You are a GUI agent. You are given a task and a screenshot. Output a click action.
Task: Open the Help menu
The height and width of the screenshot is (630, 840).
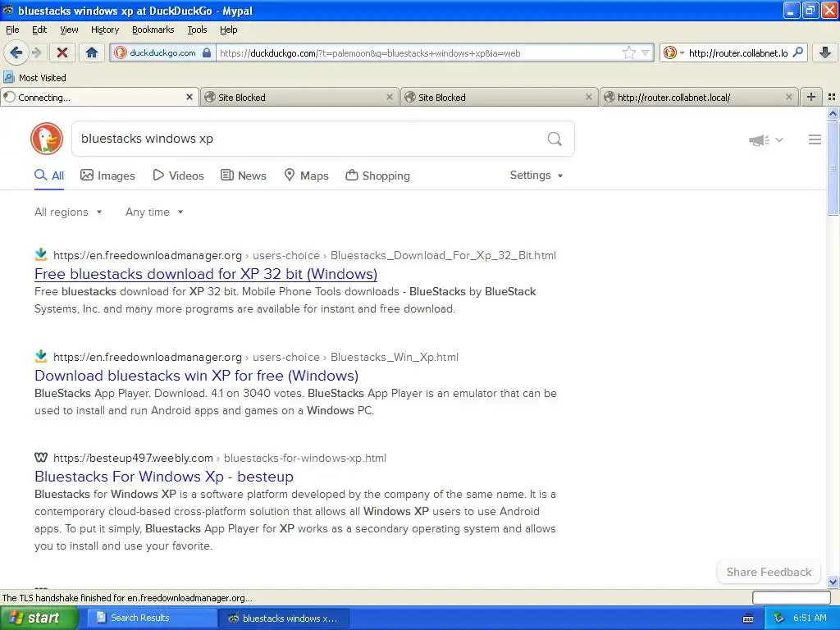[x=228, y=30]
